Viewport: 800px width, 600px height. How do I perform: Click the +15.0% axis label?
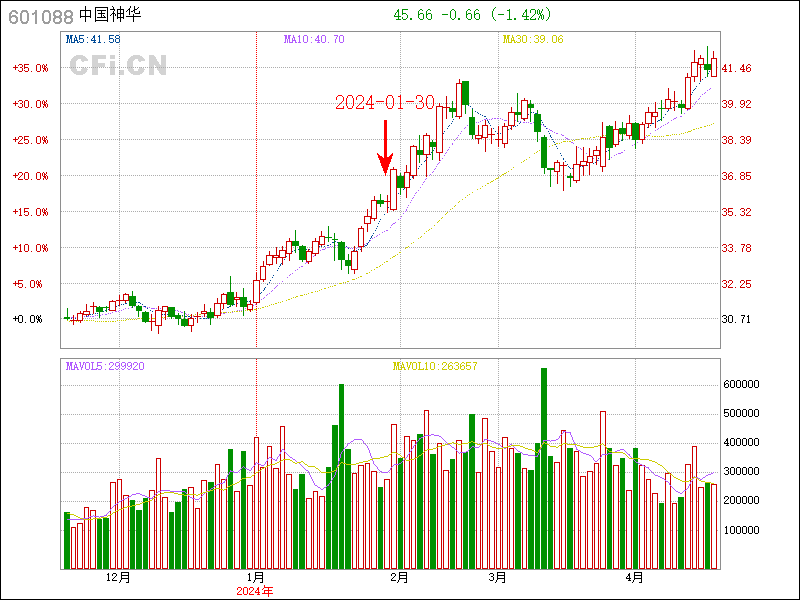click(30, 212)
